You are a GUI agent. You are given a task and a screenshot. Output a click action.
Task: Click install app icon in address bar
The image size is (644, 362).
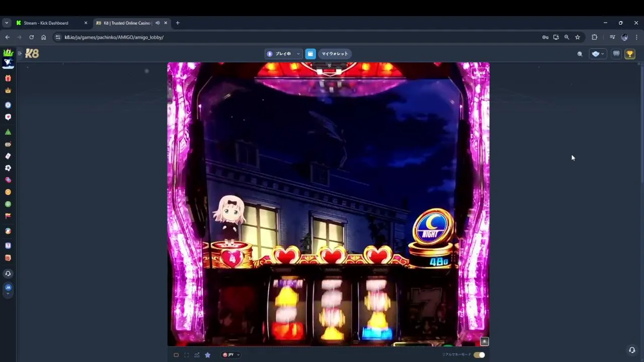coord(556,37)
